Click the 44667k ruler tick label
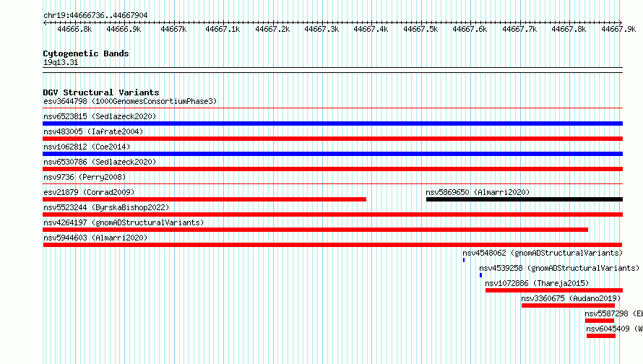643x364 pixels. pyautogui.click(x=173, y=29)
